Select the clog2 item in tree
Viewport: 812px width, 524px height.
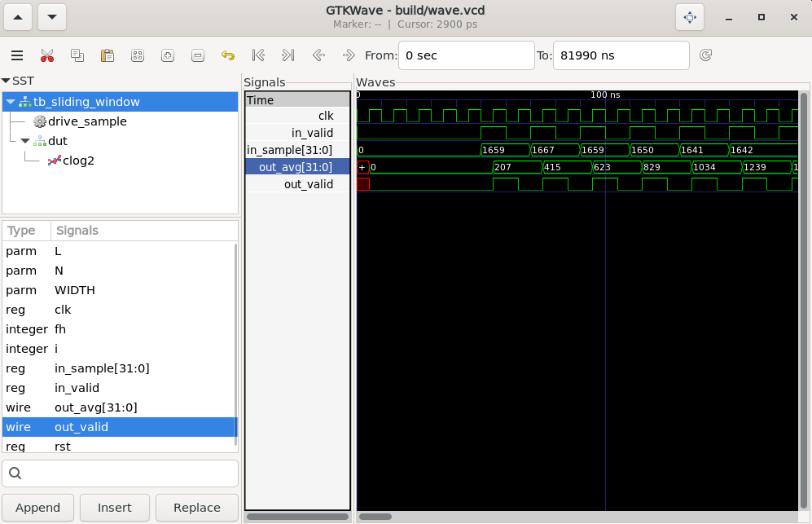click(x=79, y=161)
